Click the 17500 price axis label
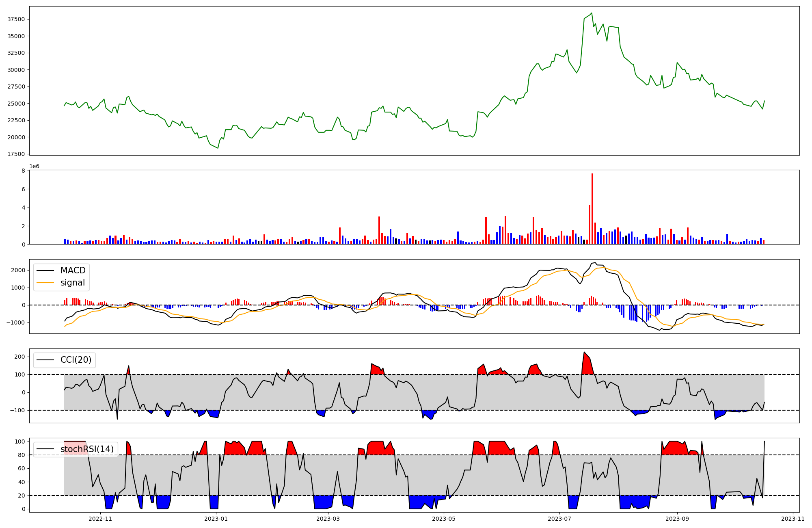 click(16, 154)
